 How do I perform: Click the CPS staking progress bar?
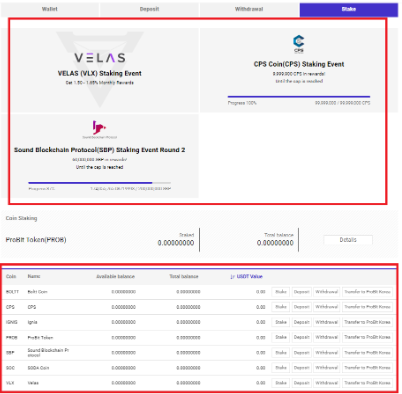click(x=299, y=97)
